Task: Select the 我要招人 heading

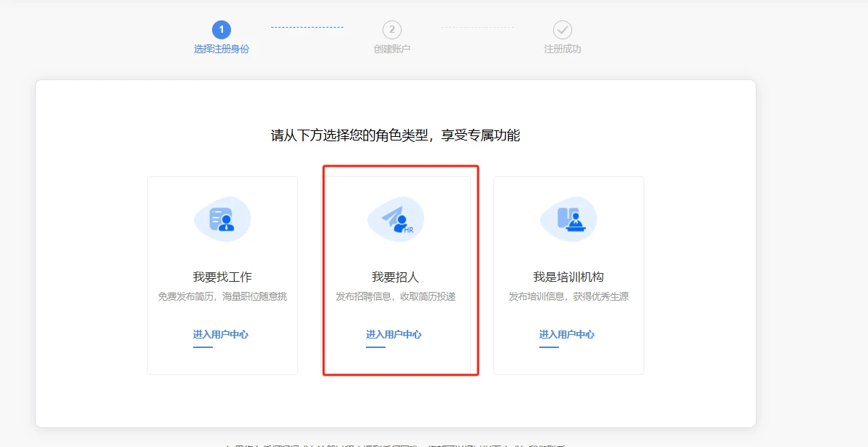Action: coord(396,277)
